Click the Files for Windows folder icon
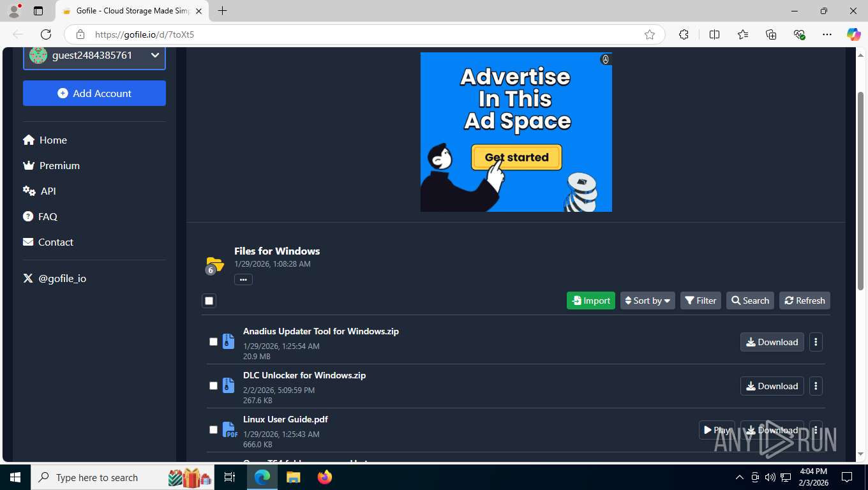Image resolution: width=868 pixels, height=490 pixels. (x=215, y=264)
